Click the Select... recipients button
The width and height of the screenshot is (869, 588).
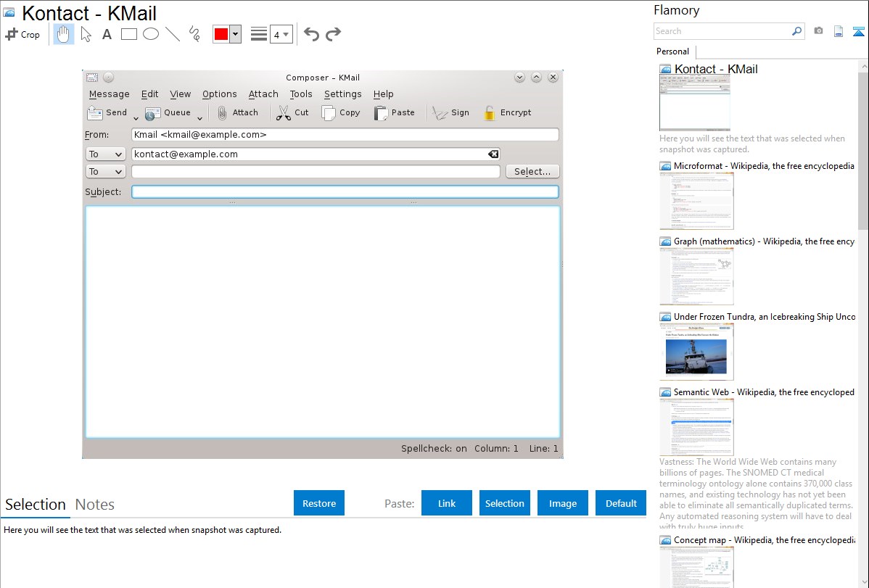(532, 172)
